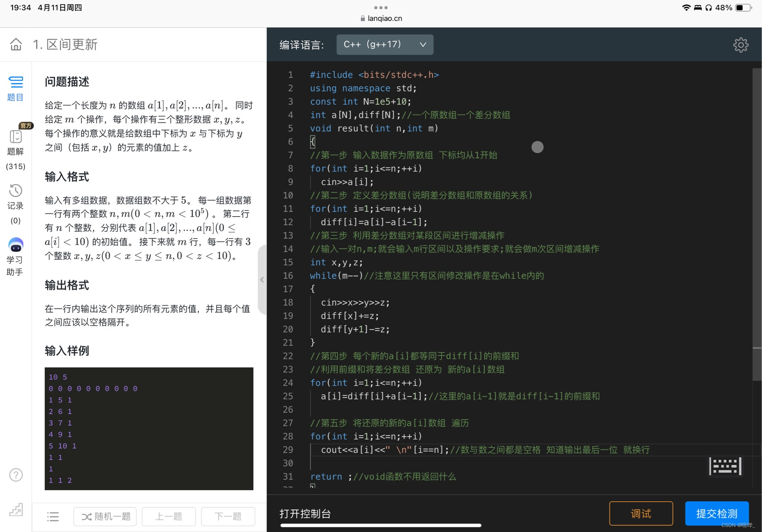
Task: Show the on-screen keyboard icon
Action: click(x=725, y=466)
